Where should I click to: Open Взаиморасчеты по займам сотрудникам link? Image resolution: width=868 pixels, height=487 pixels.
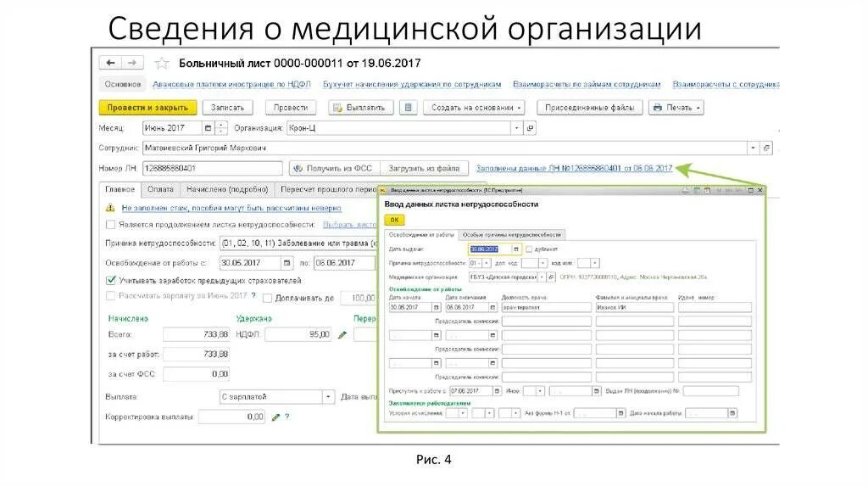click(587, 84)
